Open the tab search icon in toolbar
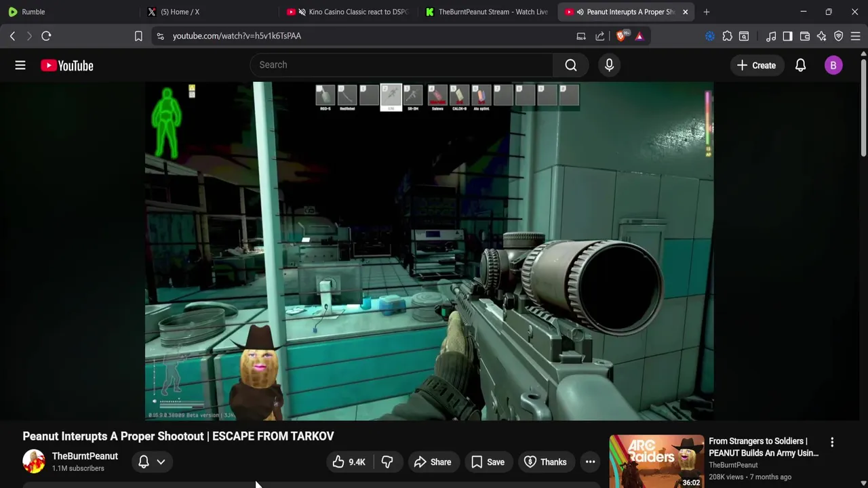The image size is (868, 488). tap(744, 36)
